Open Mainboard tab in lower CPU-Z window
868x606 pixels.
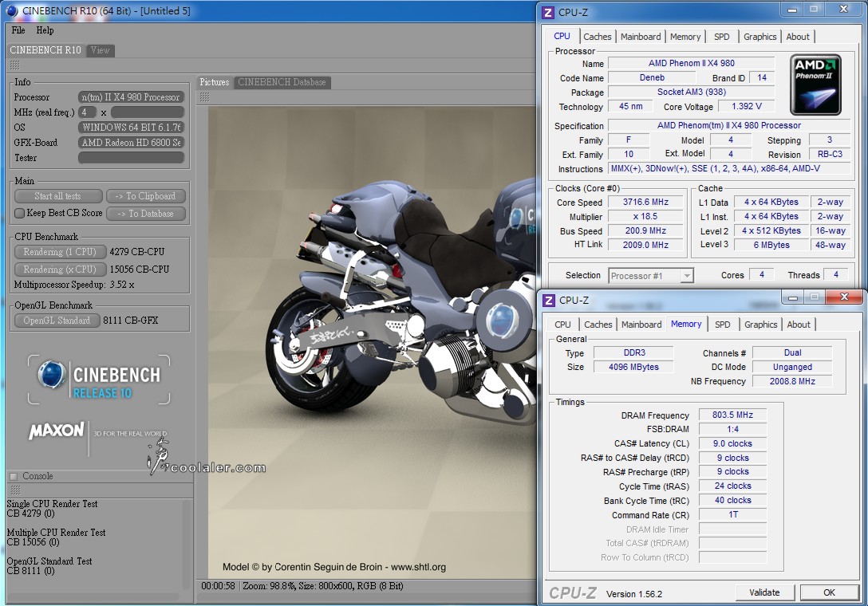tap(641, 325)
